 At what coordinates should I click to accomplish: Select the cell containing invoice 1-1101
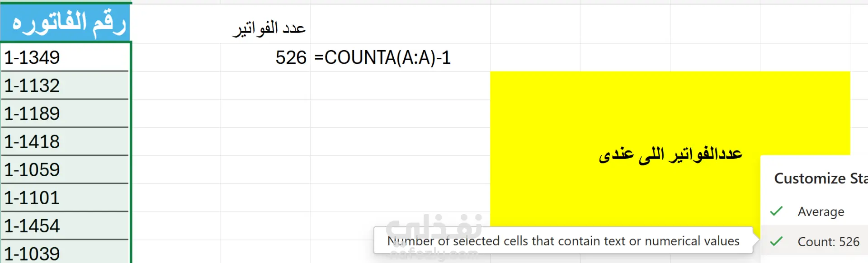click(x=66, y=197)
